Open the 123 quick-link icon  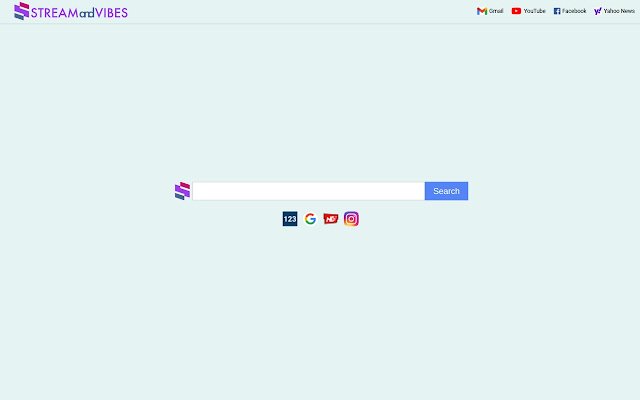(290, 219)
